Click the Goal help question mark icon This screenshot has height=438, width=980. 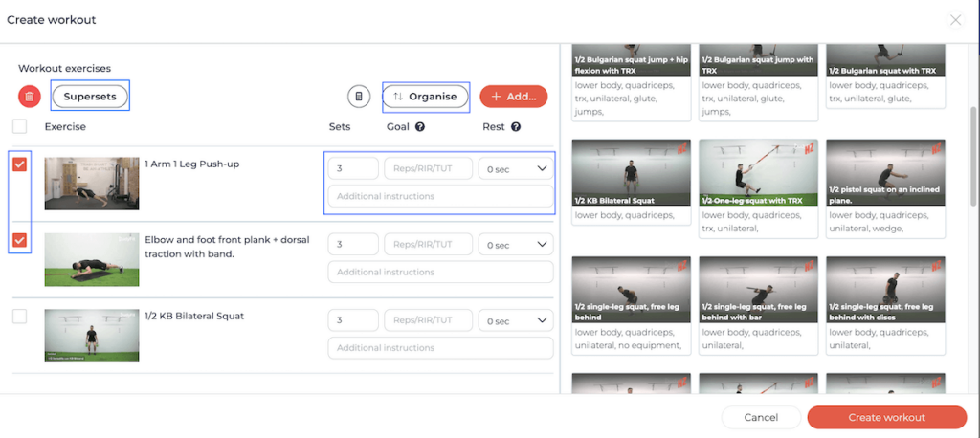[x=420, y=126]
